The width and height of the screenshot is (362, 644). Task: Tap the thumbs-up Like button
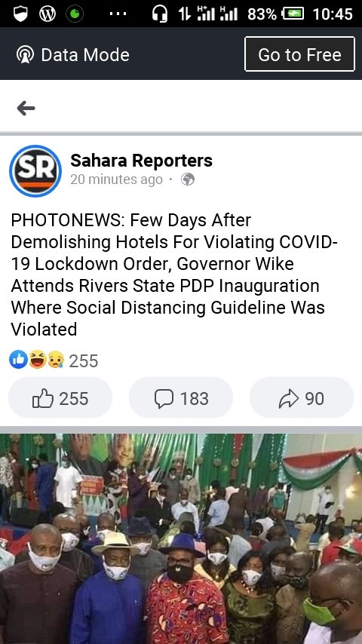60,398
